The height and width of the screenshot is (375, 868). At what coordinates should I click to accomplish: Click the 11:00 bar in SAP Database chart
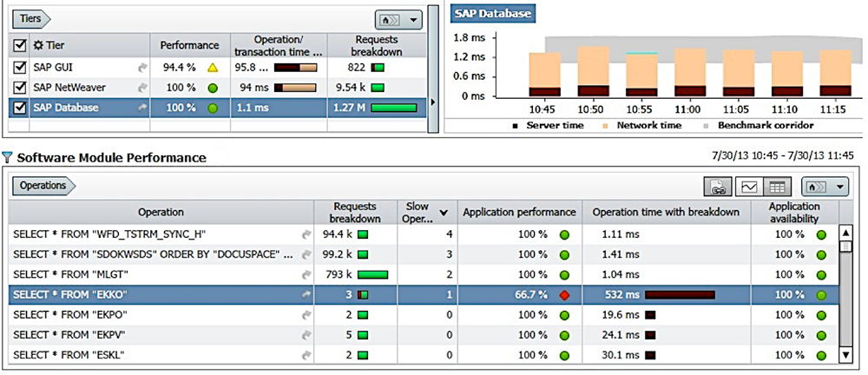pyautogui.click(x=690, y=73)
